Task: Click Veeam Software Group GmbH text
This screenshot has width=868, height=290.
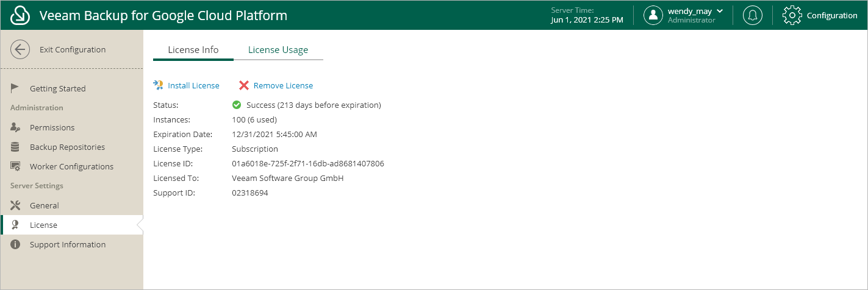Action: (x=288, y=178)
